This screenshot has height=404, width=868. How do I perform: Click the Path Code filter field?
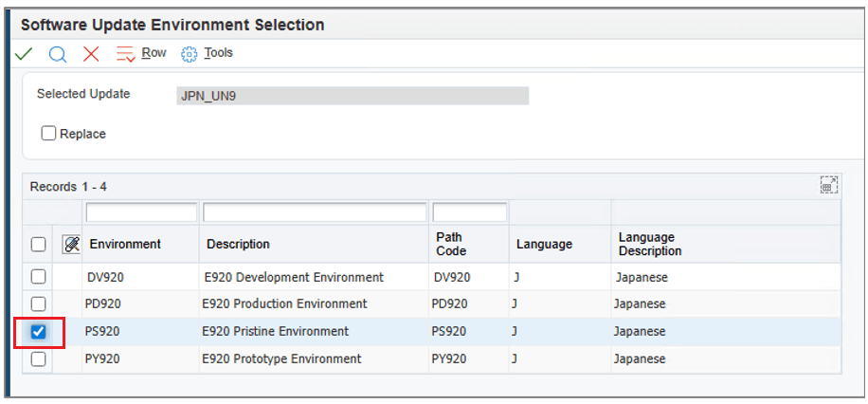(469, 212)
